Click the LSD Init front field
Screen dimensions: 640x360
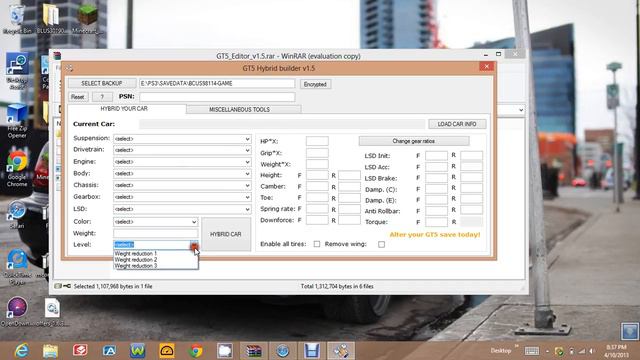(x=436, y=156)
